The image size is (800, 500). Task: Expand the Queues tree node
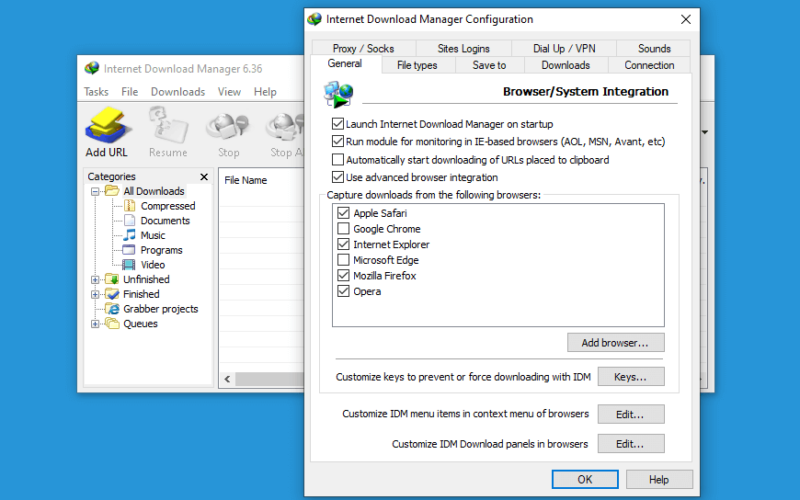pos(95,324)
